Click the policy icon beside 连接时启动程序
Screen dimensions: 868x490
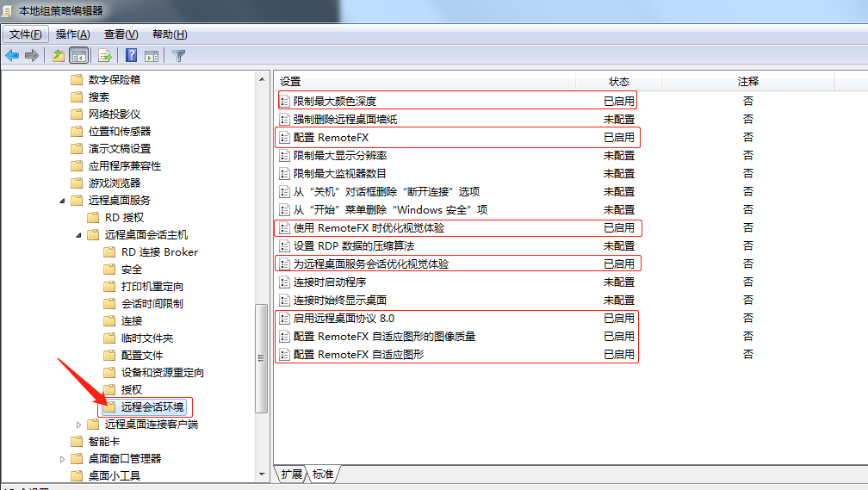point(284,282)
